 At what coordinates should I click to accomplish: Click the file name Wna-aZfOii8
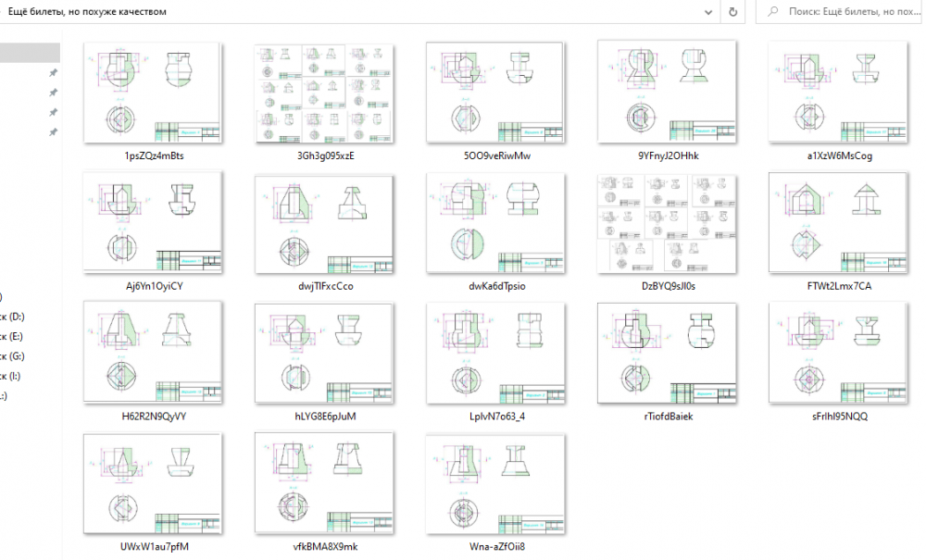[497, 547]
